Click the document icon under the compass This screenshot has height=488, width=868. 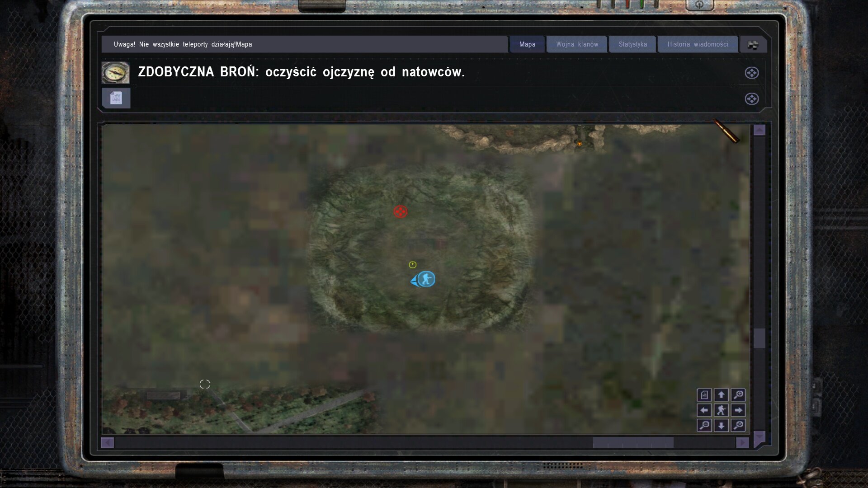pyautogui.click(x=116, y=98)
